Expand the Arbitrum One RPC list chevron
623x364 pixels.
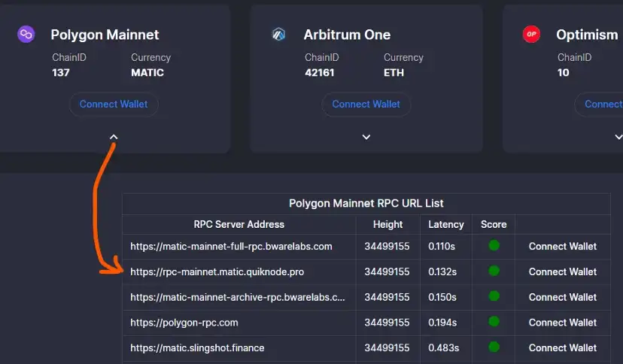point(366,137)
